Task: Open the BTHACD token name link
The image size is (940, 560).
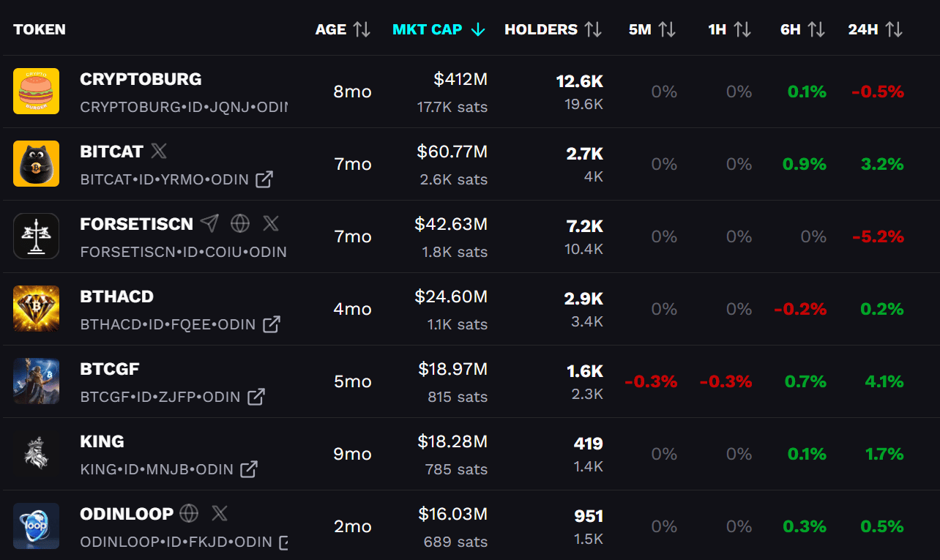Action: pyautogui.click(x=117, y=296)
